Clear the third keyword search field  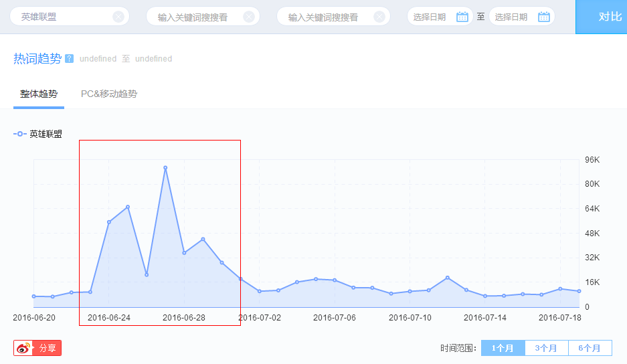point(379,17)
